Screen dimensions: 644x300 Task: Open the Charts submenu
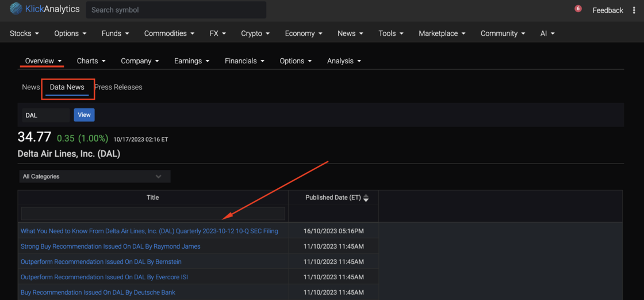pos(91,61)
